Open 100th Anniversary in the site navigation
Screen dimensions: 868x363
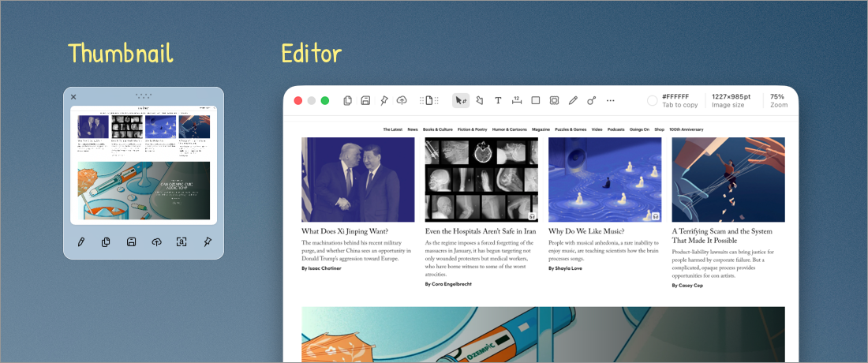click(687, 129)
